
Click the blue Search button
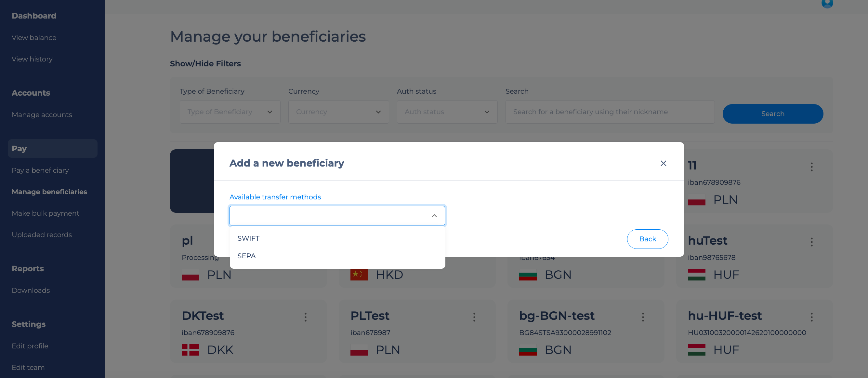tap(773, 114)
